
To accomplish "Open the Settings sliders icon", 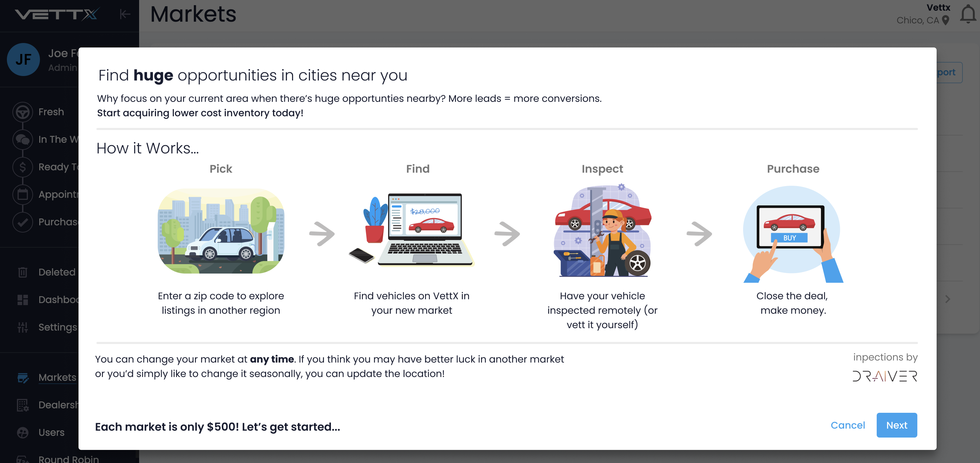I will pyautogui.click(x=22, y=327).
